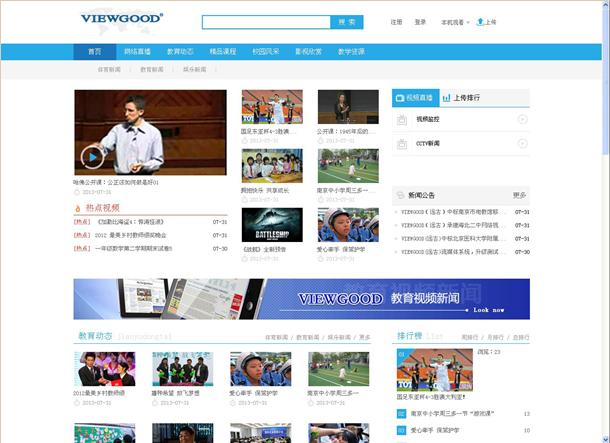Open news item about 北京医科大学
The height and width of the screenshot is (443, 610).
[454, 239]
